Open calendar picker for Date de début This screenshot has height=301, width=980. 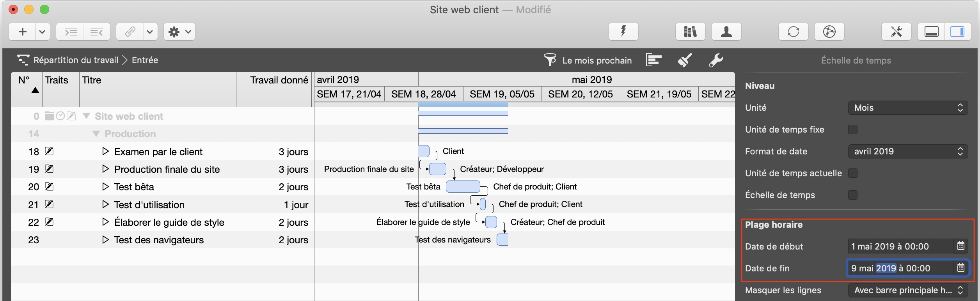960,246
